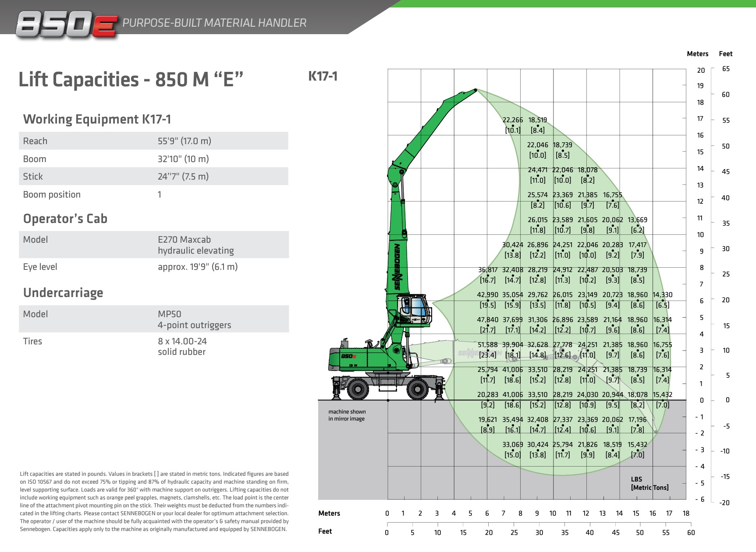Click the 'Meters' label above the vertical axis
This screenshot has height=552, width=756.
coord(698,54)
